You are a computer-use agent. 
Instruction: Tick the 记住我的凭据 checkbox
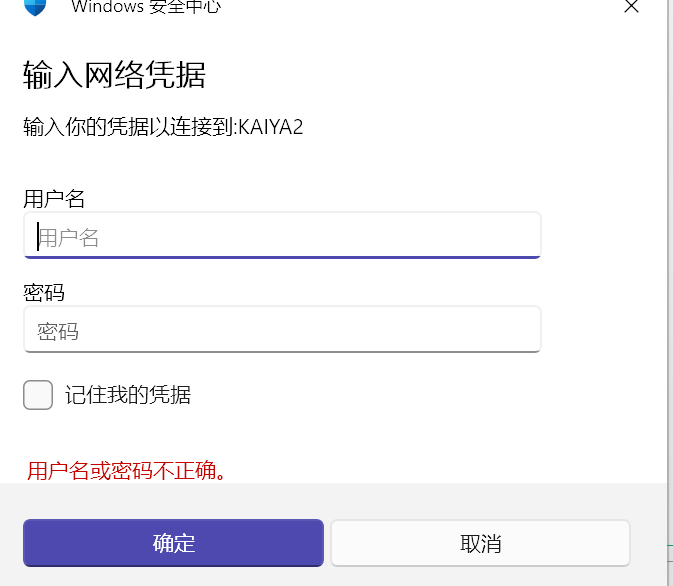click(x=38, y=395)
